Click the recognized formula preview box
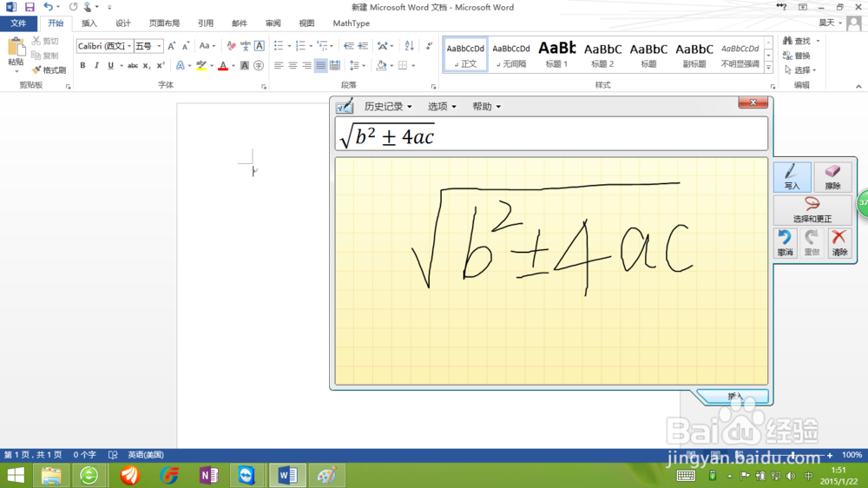Screen dimensions: 868x488 click(x=551, y=134)
